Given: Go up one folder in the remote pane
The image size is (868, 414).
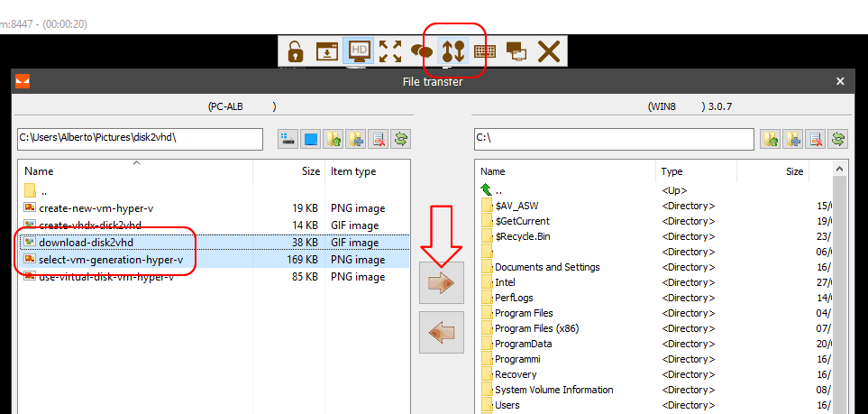Looking at the screenshot, I should point(770,139).
